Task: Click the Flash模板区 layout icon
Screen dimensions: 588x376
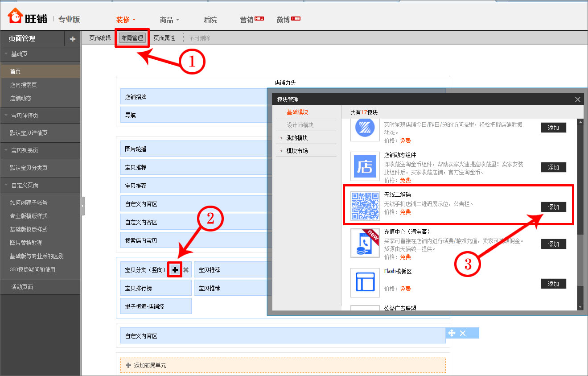Action: tap(365, 282)
